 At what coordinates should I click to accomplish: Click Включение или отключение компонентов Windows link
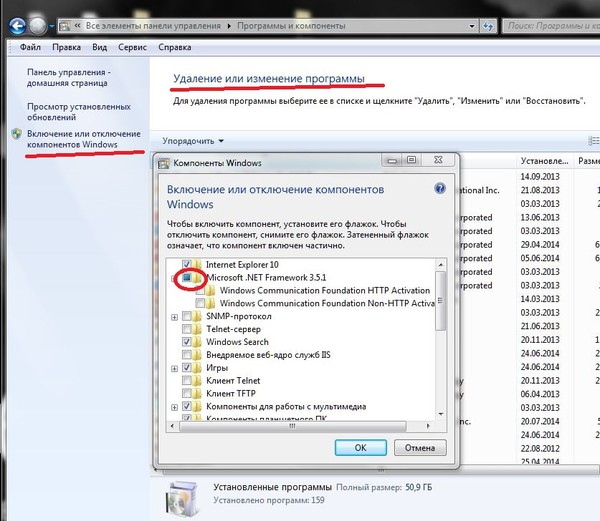pyautogui.click(x=84, y=139)
